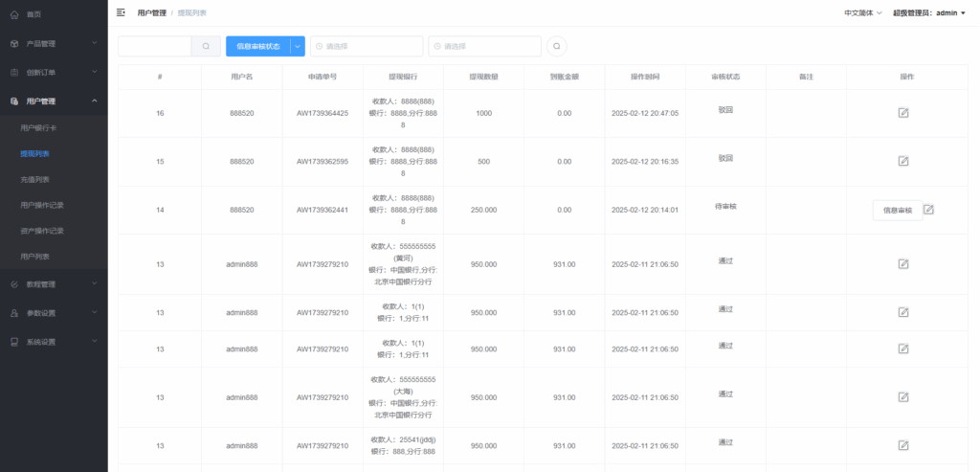980x472 pixels.
Task: Click the withdrawal amount 500 in row 15
Action: [x=483, y=161]
